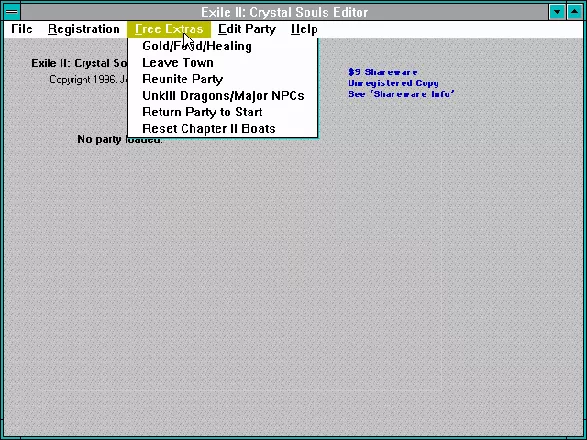Click the Exile II editor title bar

pyautogui.click(x=285, y=12)
